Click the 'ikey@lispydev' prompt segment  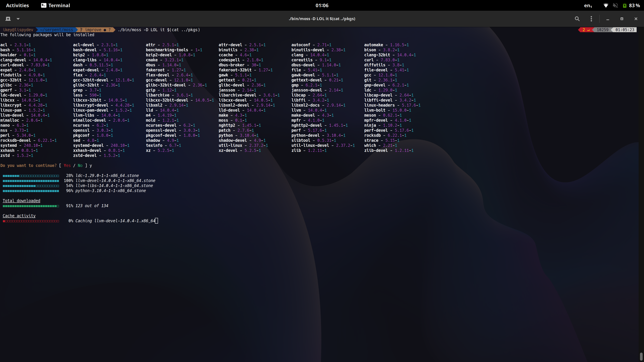pyautogui.click(x=18, y=30)
